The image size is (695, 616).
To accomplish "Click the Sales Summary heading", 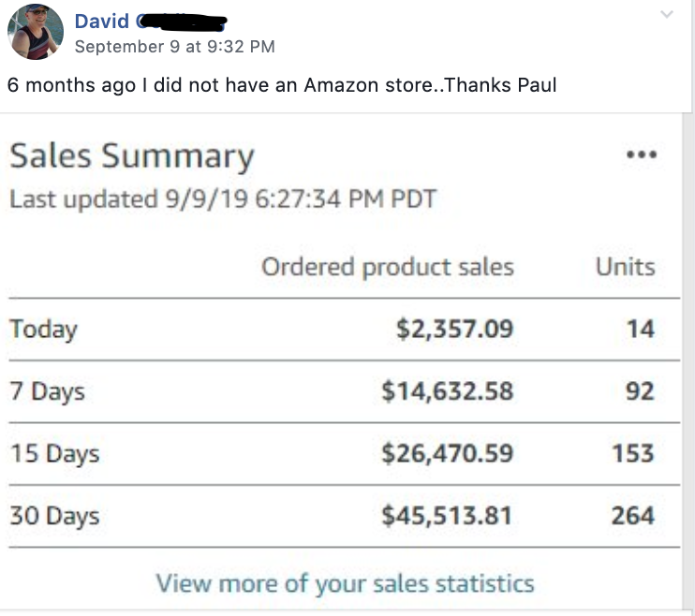I will point(132,156).
